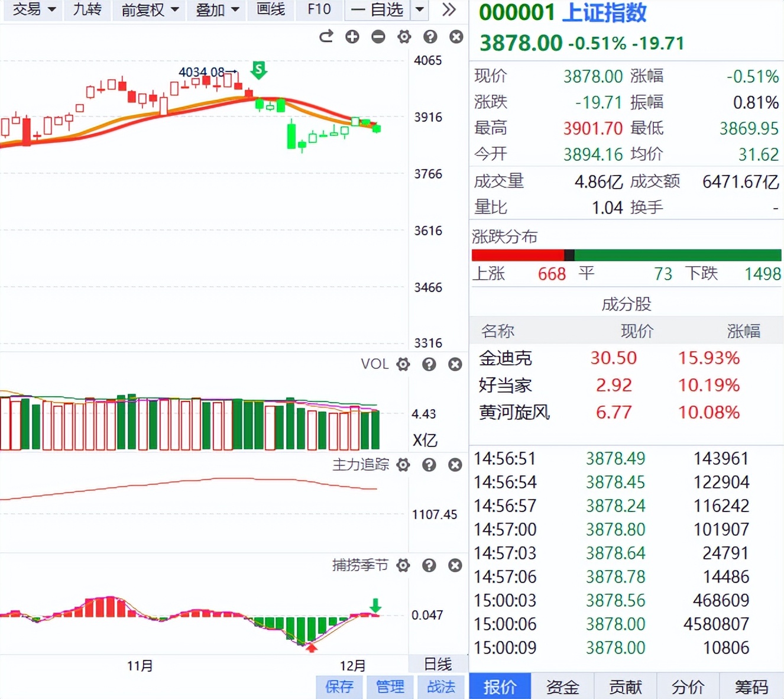784x699 pixels.
Task: Open main chart settings gear
Action: (404, 37)
